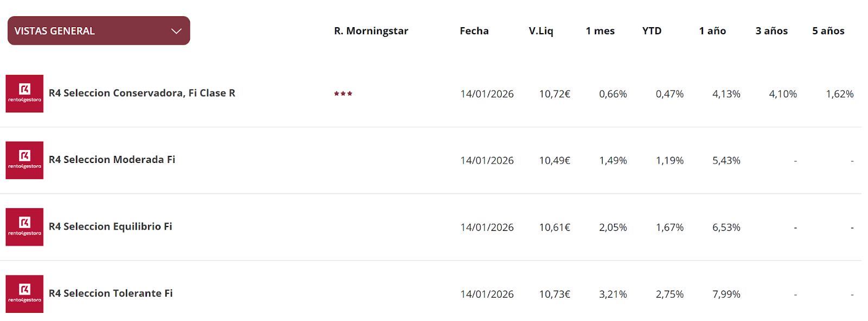Screen dimensions: 868x321
Task: Open the R4 Seleccion Equilibrio Fi fund
Action: click(x=110, y=226)
